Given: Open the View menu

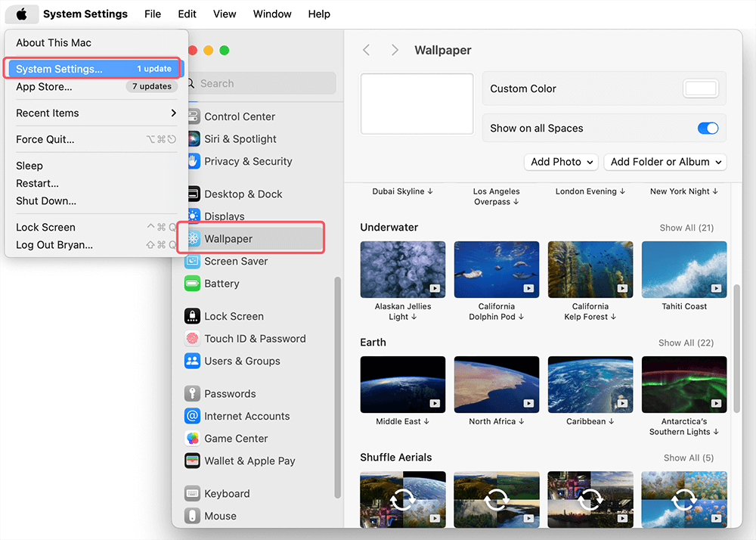Looking at the screenshot, I should coord(225,14).
